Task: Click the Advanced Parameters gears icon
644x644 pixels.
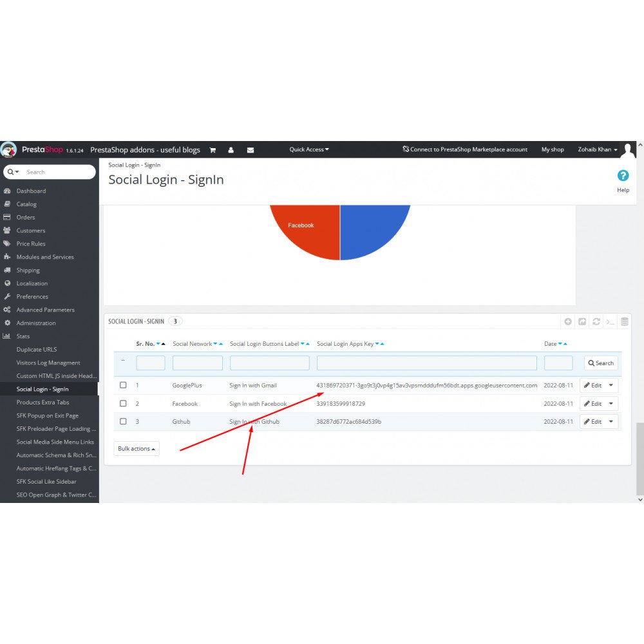Action: pyautogui.click(x=7, y=310)
